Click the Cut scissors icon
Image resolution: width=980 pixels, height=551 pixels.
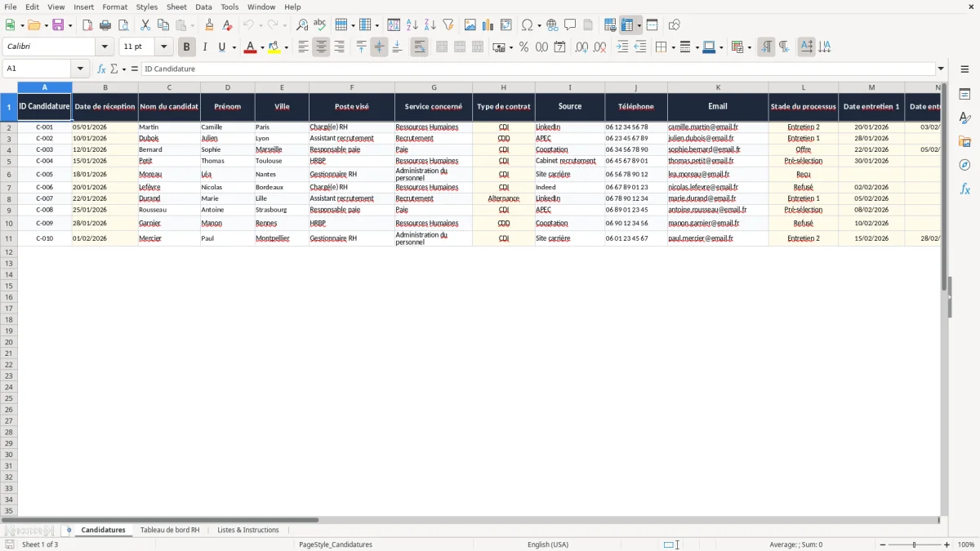pyautogui.click(x=145, y=25)
